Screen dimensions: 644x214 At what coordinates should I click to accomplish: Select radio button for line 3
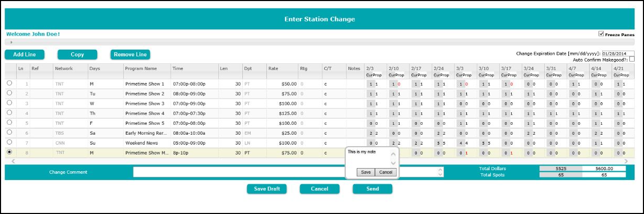(9, 103)
